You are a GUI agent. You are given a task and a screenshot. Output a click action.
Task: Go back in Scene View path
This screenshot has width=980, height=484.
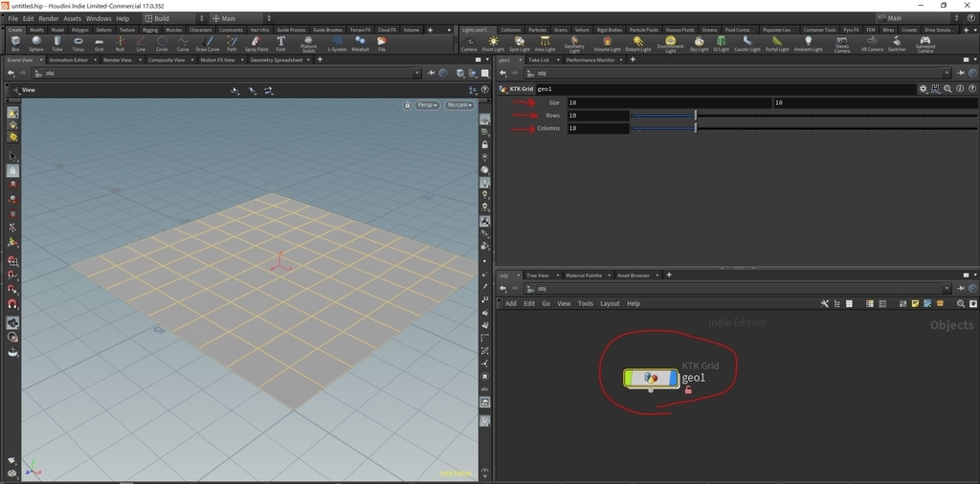(x=11, y=73)
